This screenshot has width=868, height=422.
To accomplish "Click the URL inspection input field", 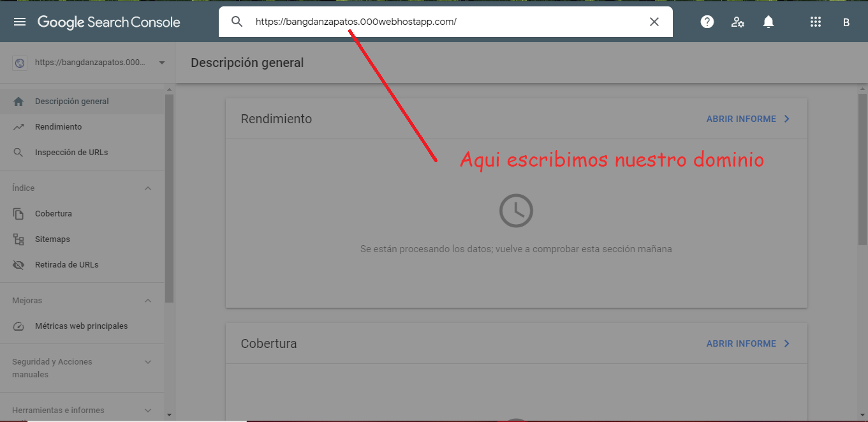I will 446,22.
